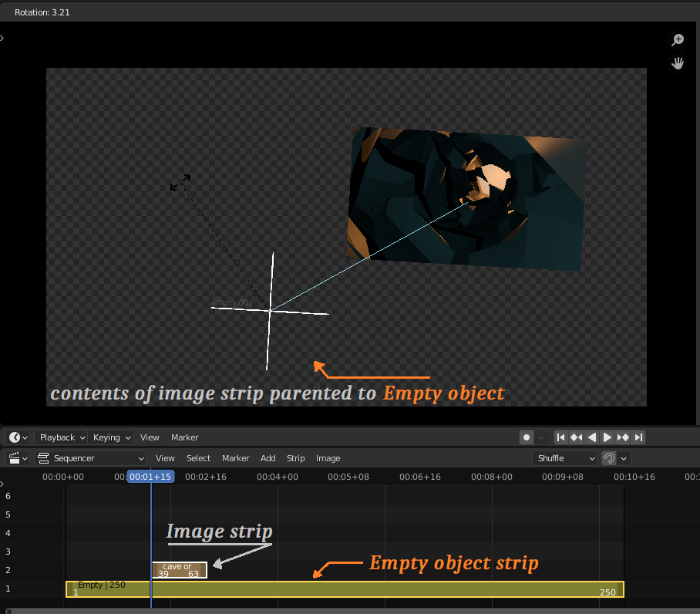Click the cave image in the preview

pyautogui.click(x=466, y=199)
